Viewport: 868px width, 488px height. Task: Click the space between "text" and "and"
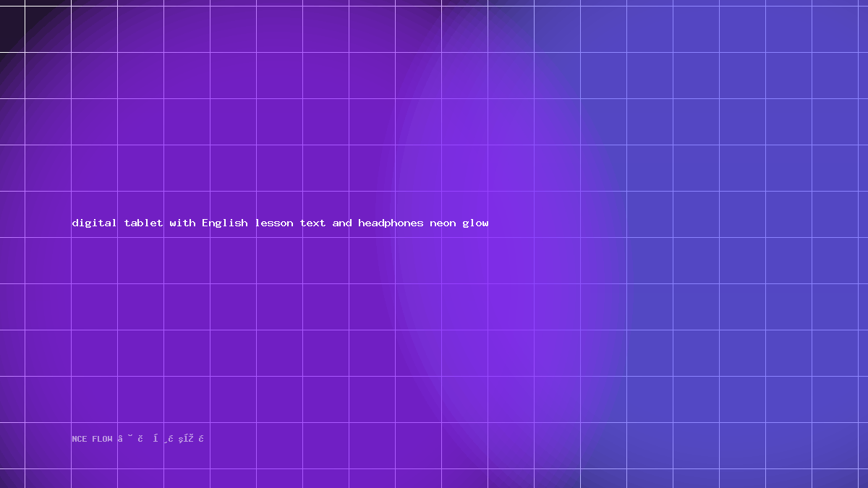[x=330, y=223]
